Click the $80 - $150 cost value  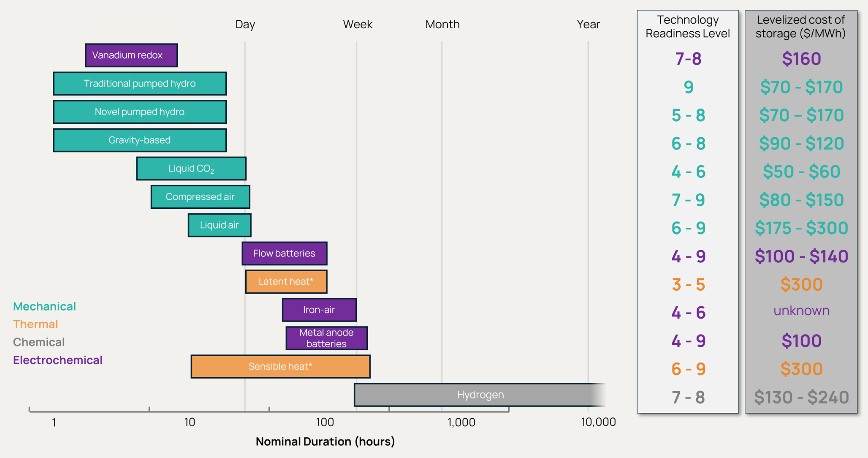(801, 200)
